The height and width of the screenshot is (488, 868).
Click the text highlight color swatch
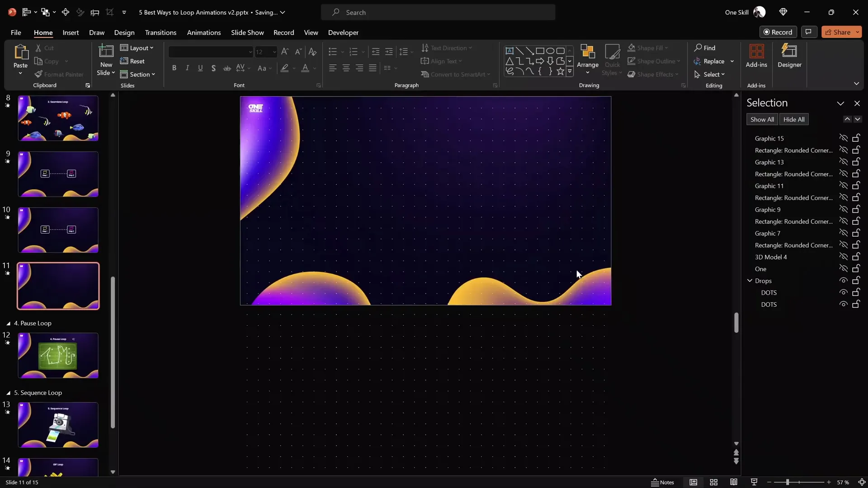(x=284, y=68)
